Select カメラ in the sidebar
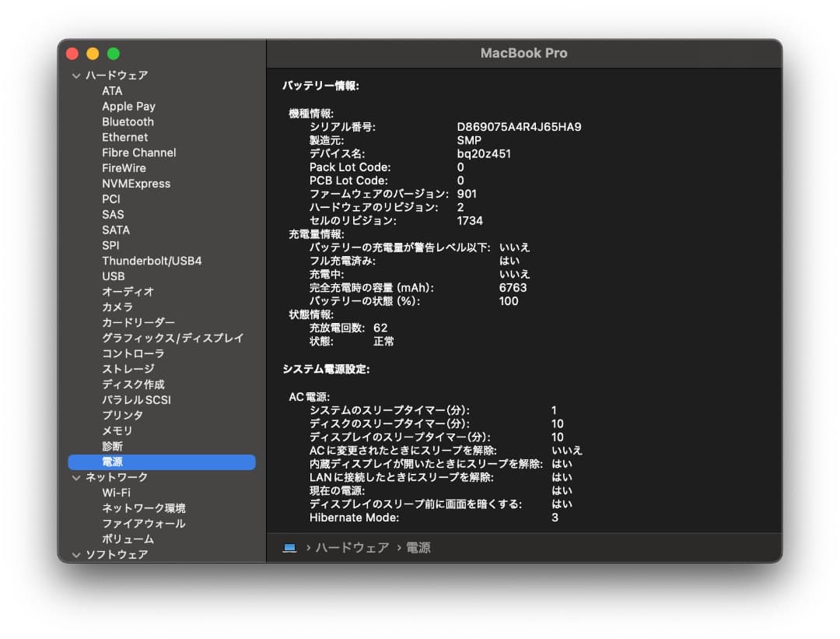The image size is (840, 639). (x=117, y=307)
